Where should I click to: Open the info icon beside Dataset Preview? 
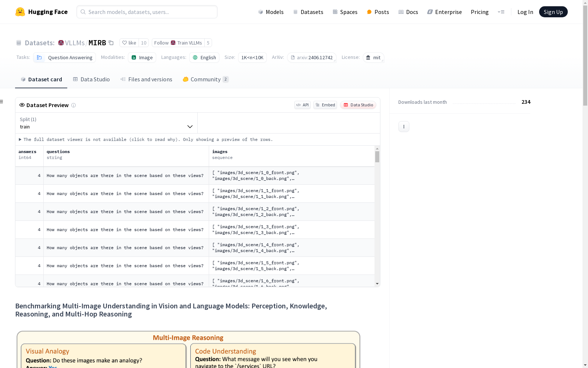[73, 105]
